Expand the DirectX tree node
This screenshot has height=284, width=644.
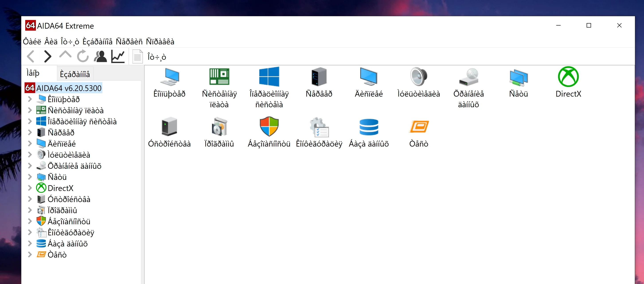(x=30, y=188)
